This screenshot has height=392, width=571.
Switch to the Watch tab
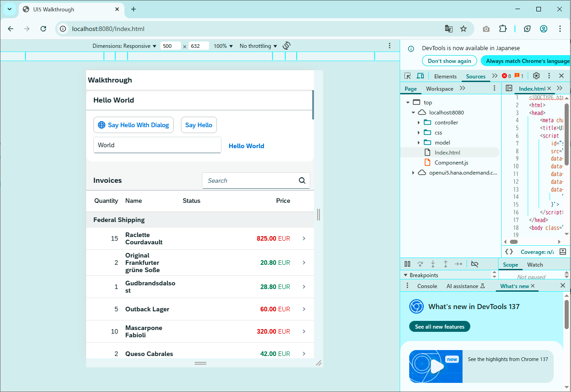click(535, 264)
